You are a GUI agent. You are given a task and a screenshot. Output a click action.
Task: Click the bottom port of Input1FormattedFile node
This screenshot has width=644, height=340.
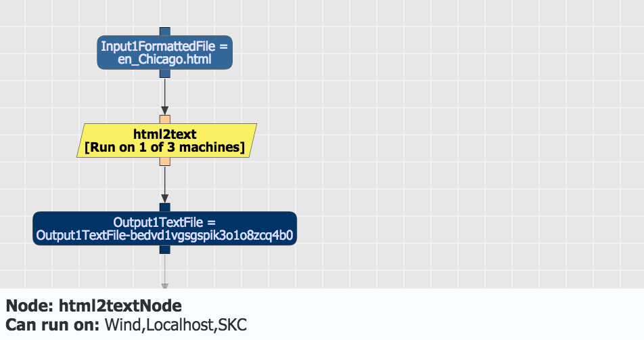coord(164,73)
